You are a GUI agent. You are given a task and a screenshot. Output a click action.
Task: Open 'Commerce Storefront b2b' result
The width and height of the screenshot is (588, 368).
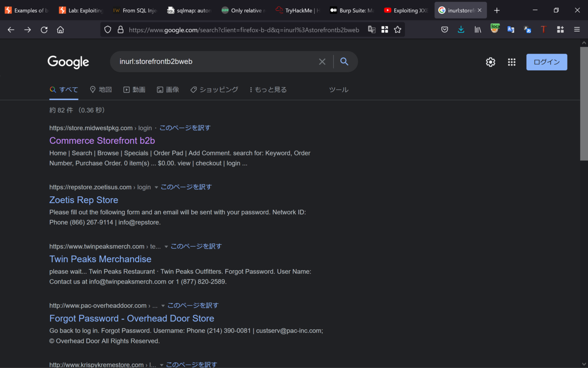point(102,141)
